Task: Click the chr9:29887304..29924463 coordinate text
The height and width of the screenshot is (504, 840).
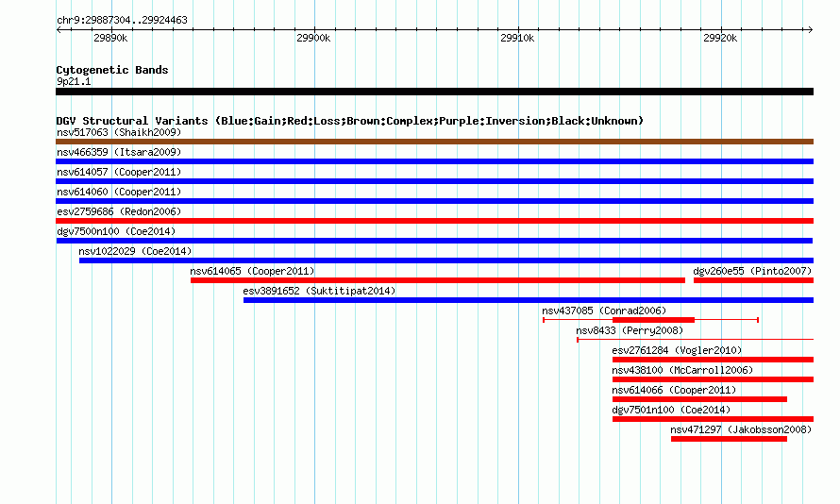Action: point(122,20)
